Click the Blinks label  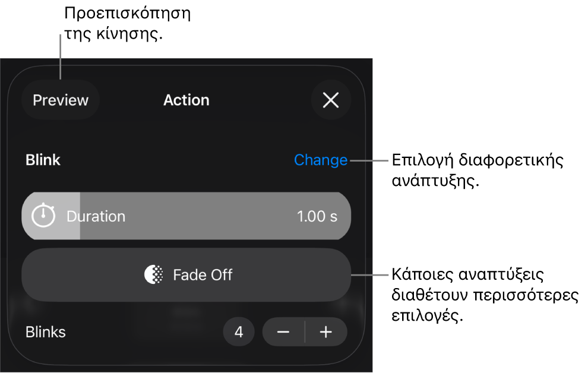[x=46, y=332]
